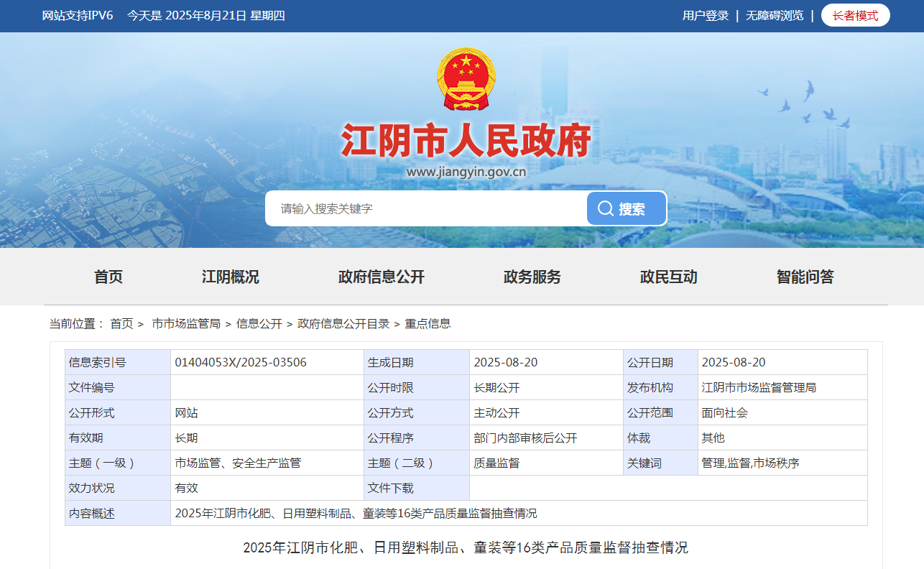
Task: Click the 其他 value in 体裁 row
Action: click(x=782, y=438)
